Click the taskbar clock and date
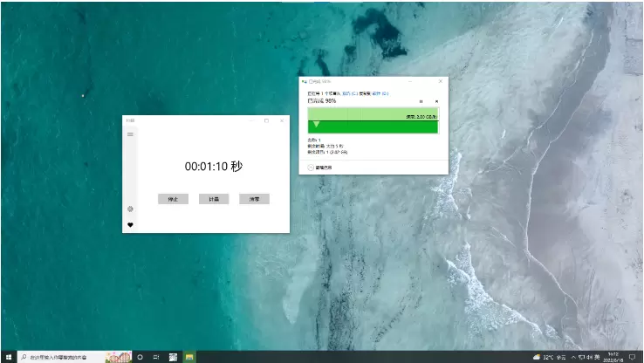This screenshot has height=363, width=644. (x=612, y=357)
